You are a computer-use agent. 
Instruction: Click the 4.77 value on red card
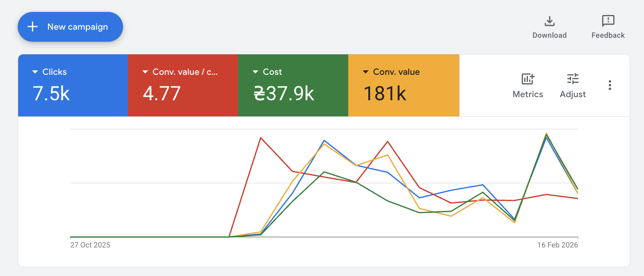162,94
